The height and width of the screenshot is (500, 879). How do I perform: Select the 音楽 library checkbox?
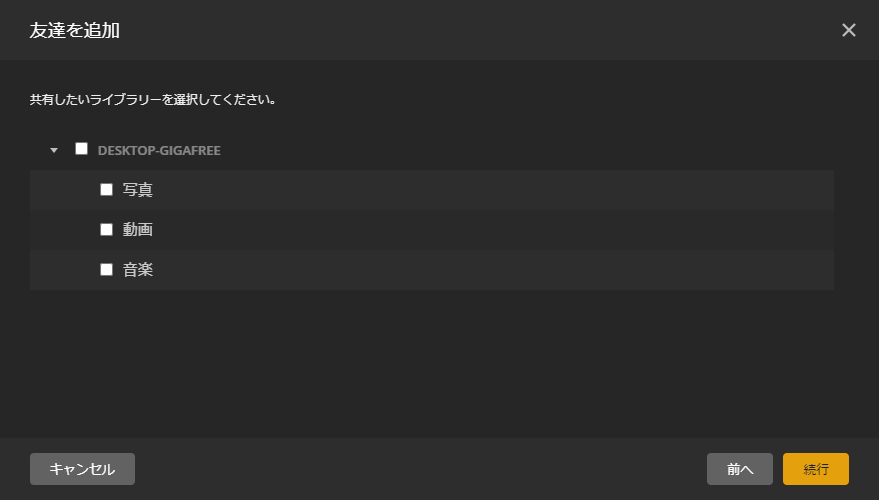click(x=107, y=270)
